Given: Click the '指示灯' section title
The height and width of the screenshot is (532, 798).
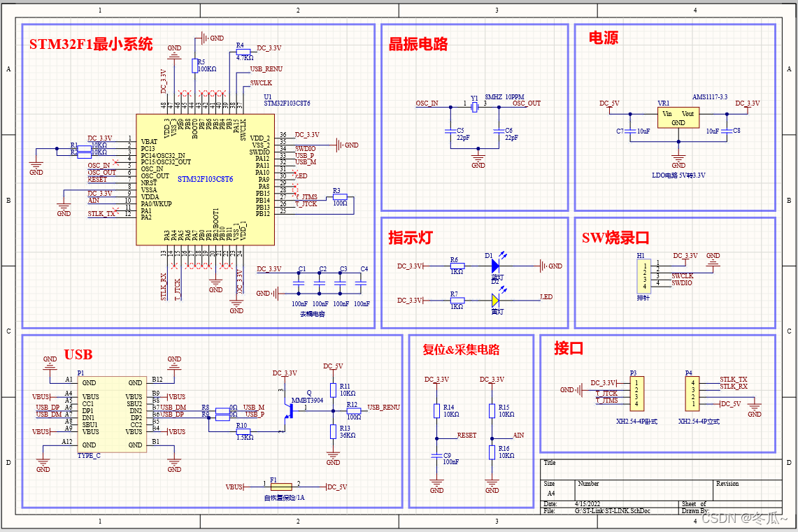Looking at the screenshot, I should [411, 238].
